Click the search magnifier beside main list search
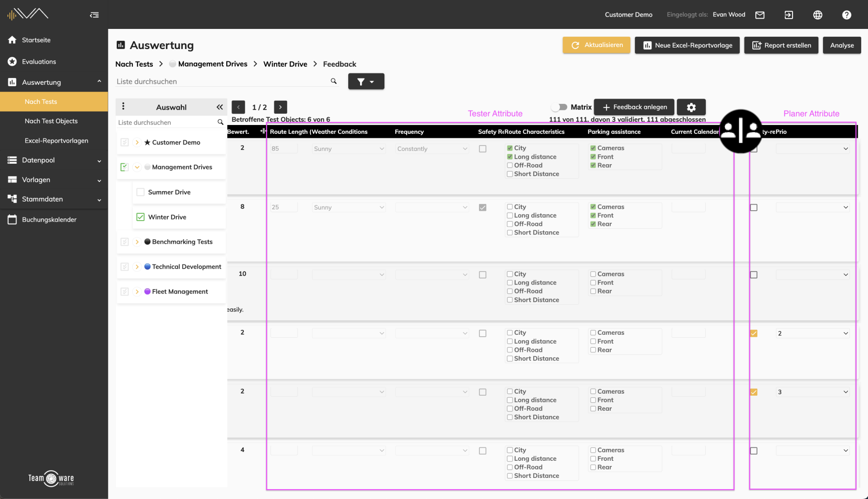Screen dimensions: 868x499 334,81
